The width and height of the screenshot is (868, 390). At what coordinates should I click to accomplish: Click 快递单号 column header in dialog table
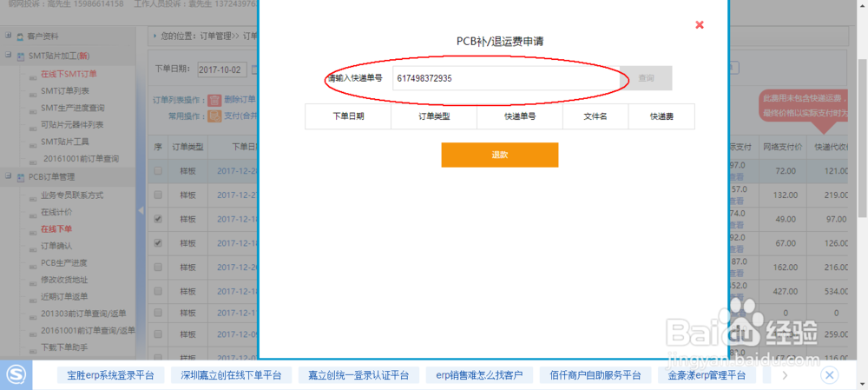click(520, 117)
